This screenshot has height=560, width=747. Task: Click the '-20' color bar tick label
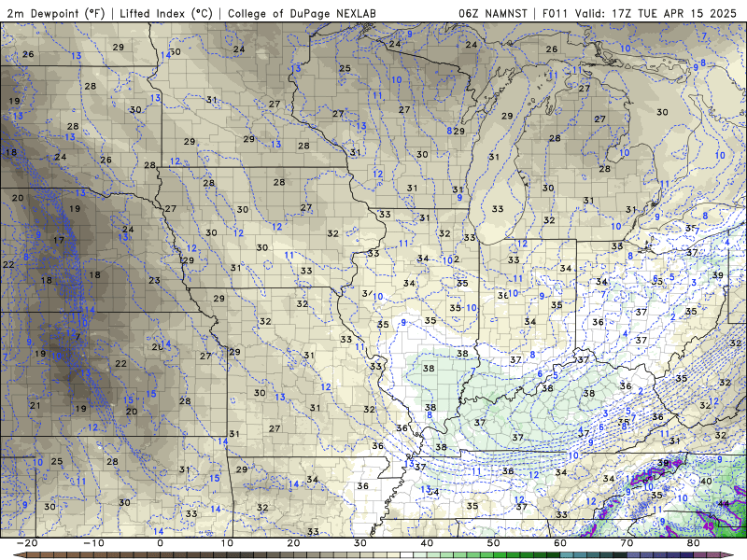point(27,543)
